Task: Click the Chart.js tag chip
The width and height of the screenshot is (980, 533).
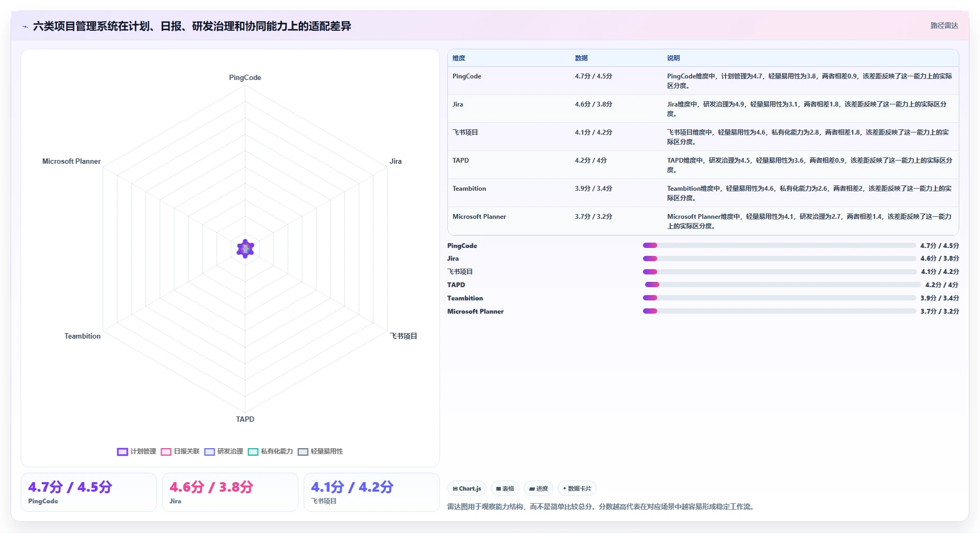Action: 467,488
